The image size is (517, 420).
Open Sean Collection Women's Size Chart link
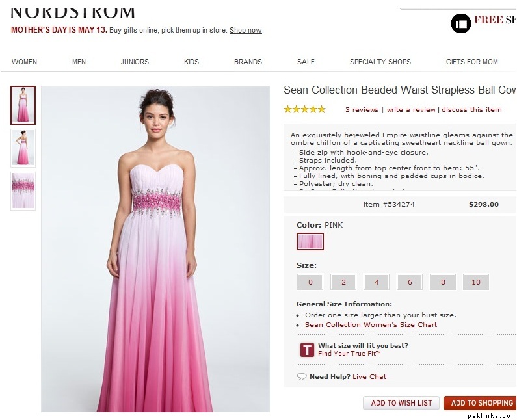pos(371,325)
